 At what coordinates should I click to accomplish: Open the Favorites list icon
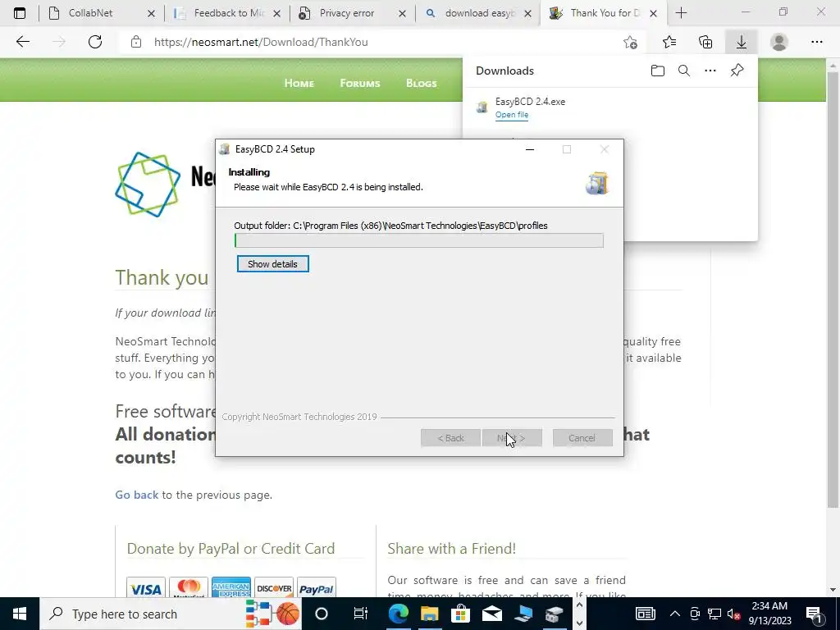669,42
